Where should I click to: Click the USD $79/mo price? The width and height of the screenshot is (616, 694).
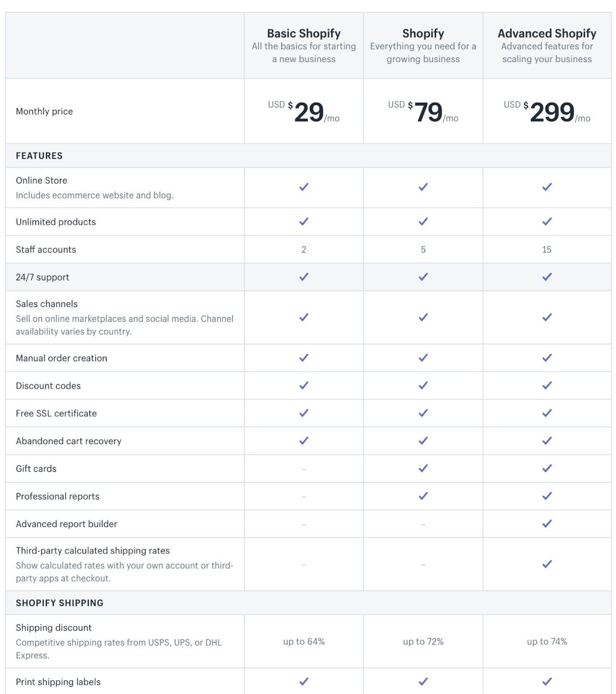(423, 112)
